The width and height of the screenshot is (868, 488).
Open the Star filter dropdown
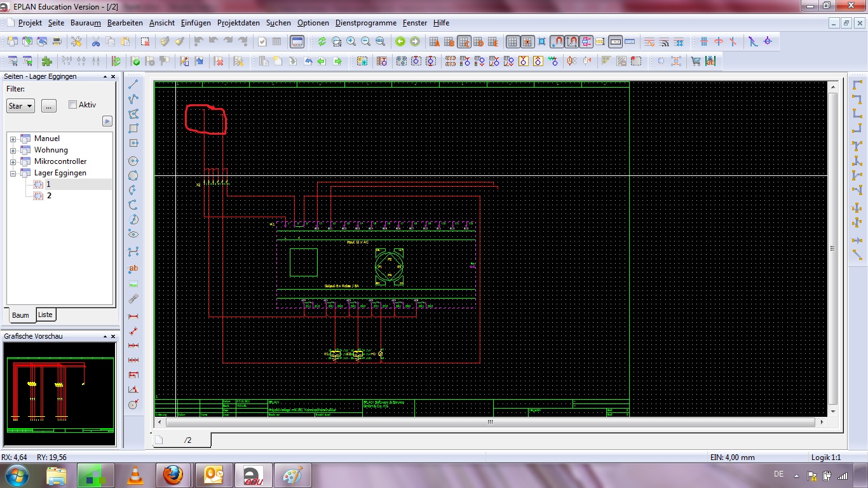click(21, 106)
